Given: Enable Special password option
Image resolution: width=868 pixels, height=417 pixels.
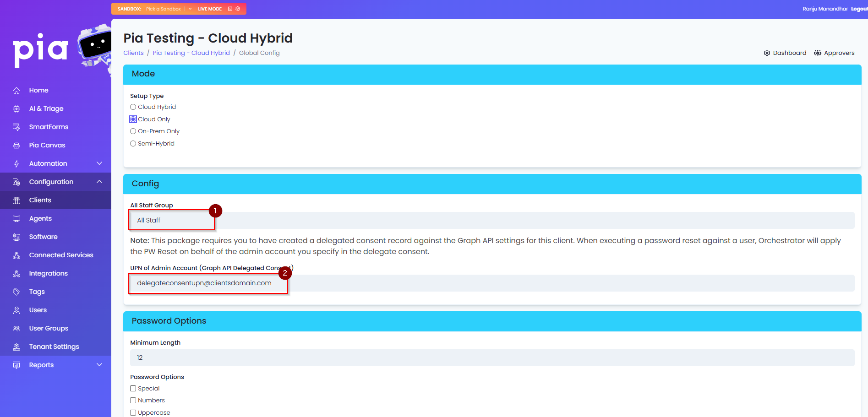Looking at the screenshot, I should click(x=133, y=389).
